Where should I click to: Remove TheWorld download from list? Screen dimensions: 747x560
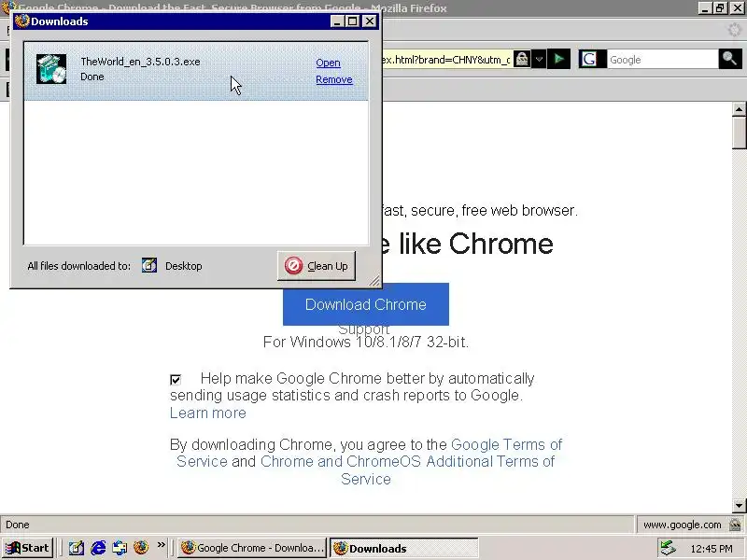[334, 79]
